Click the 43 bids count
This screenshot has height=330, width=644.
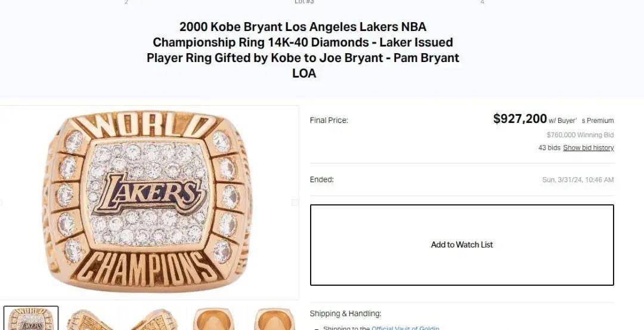pyautogui.click(x=549, y=147)
